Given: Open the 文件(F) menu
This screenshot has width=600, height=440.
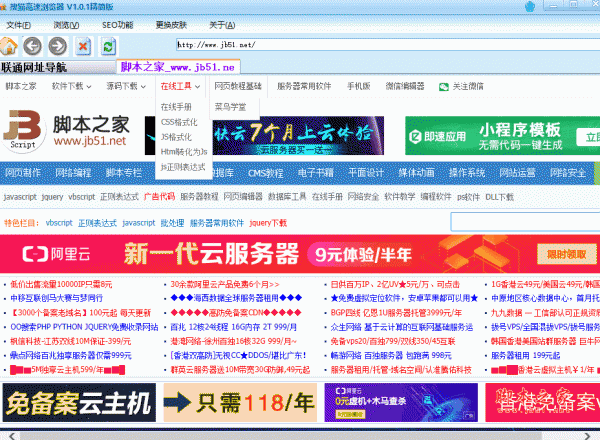Looking at the screenshot, I should [18, 25].
